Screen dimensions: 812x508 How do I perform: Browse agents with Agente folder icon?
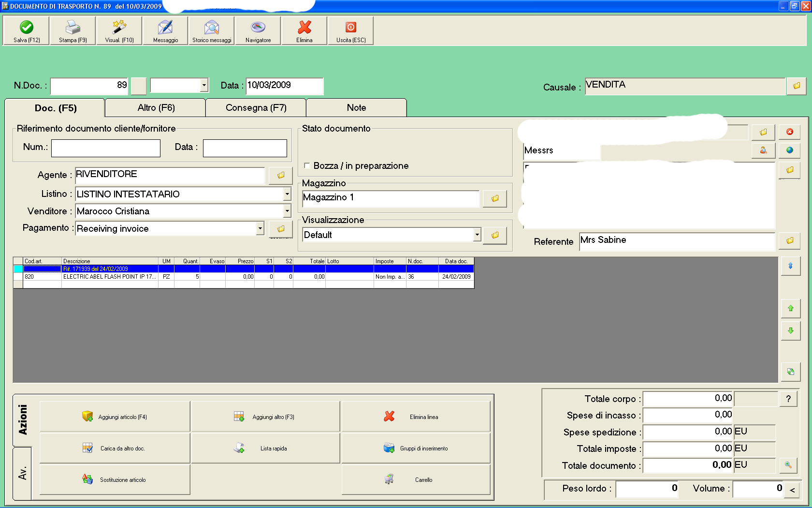click(281, 175)
